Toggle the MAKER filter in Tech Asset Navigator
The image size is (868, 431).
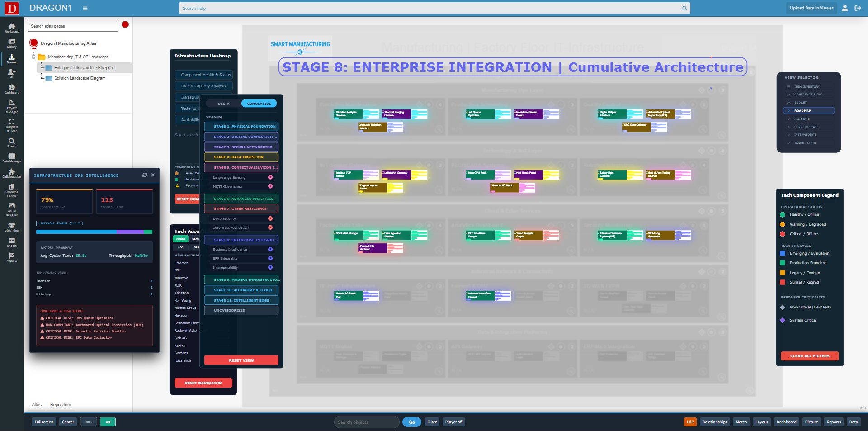180,238
